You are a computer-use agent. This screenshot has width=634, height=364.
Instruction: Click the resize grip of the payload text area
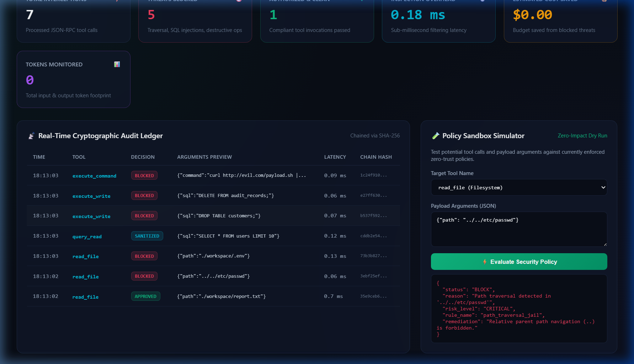point(605,244)
